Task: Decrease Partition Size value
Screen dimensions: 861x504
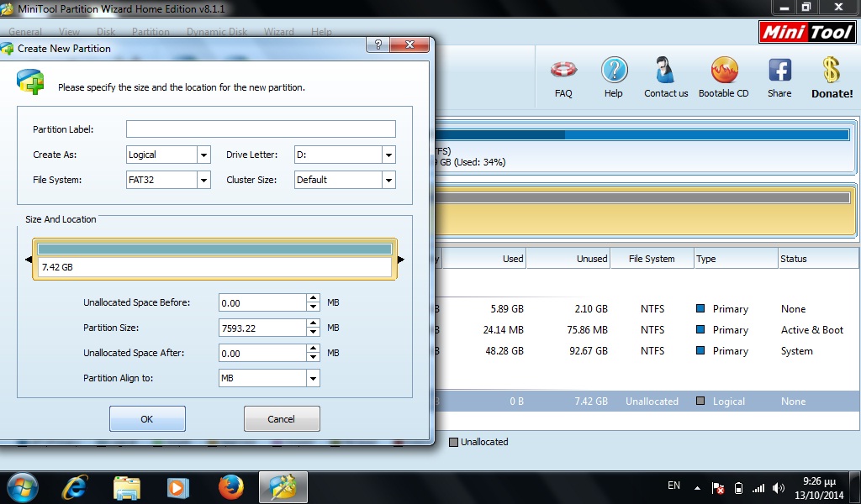Action: [x=313, y=333]
